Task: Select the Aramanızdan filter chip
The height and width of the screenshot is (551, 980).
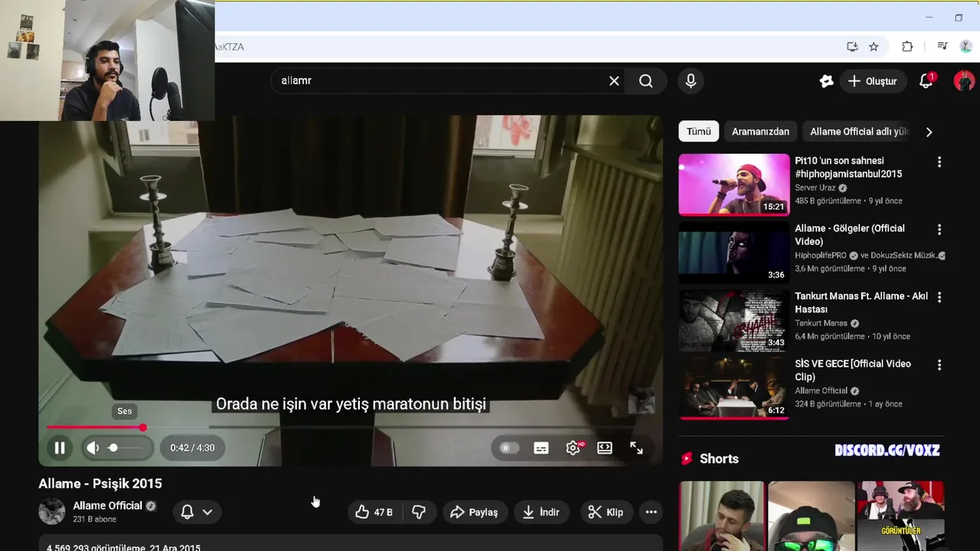Action: [x=760, y=132]
